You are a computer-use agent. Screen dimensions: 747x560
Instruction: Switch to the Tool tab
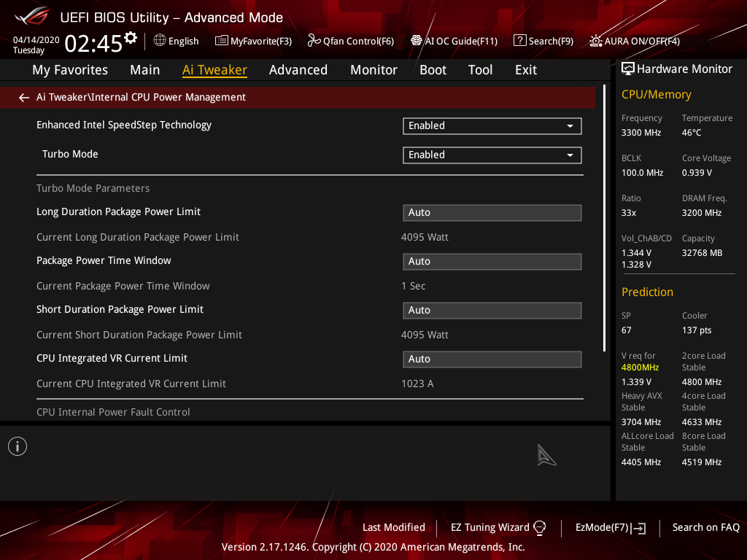[x=480, y=70]
